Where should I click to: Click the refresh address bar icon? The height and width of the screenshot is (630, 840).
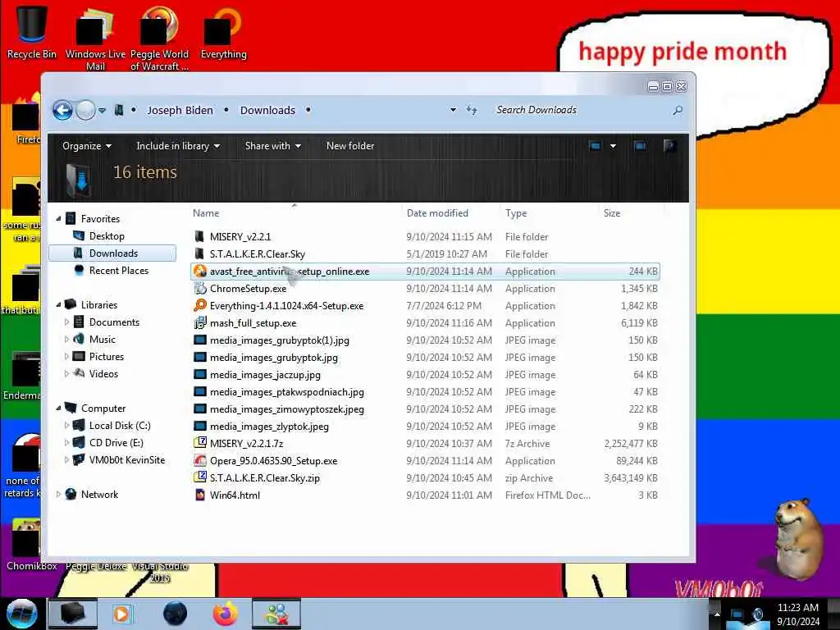click(472, 110)
